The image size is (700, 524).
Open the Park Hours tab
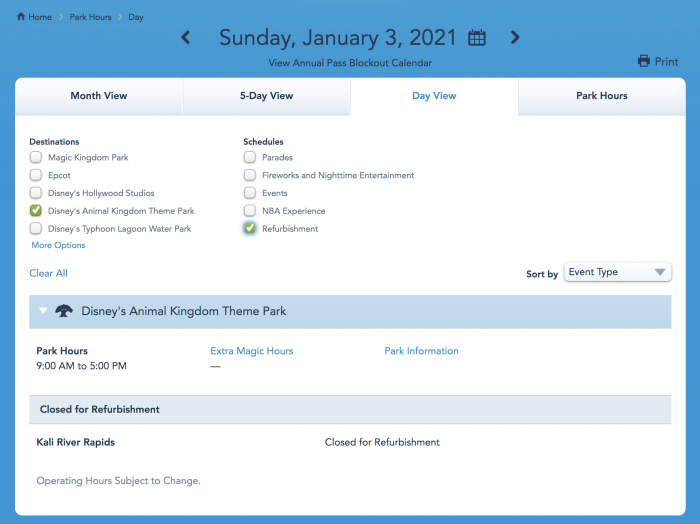coord(602,96)
